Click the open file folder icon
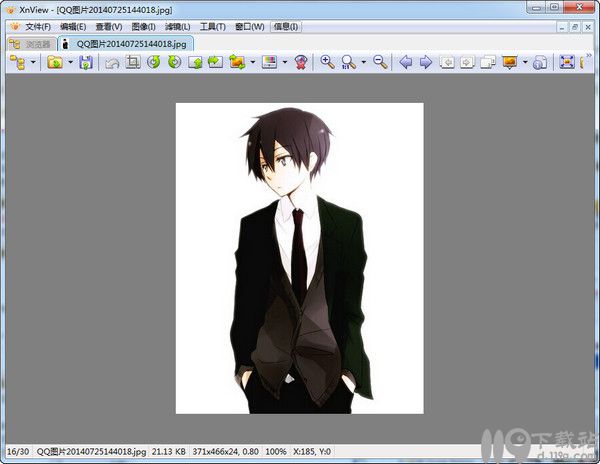The width and height of the screenshot is (600, 464). 55,62
